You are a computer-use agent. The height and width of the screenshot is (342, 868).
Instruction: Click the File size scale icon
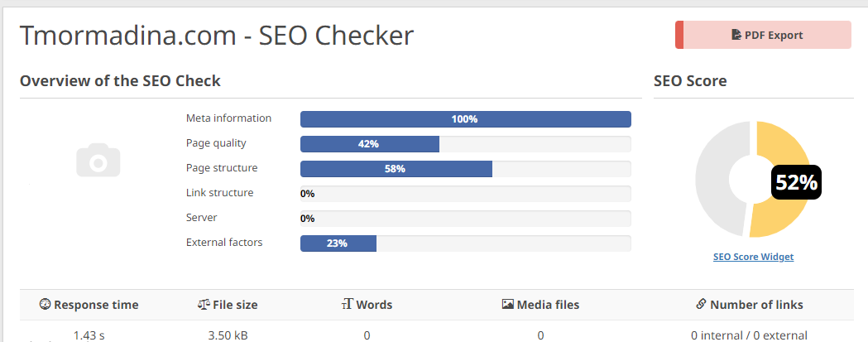tap(204, 305)
